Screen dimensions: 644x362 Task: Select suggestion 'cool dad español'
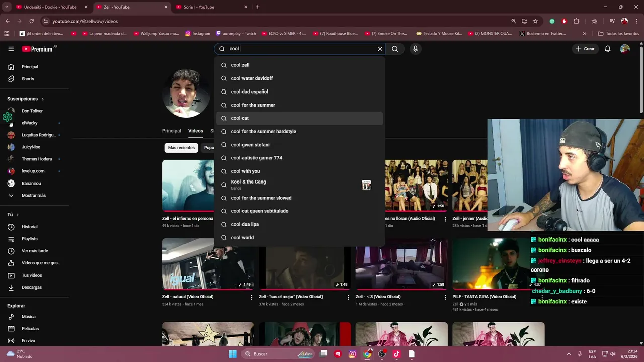click(x=299, y=92)
